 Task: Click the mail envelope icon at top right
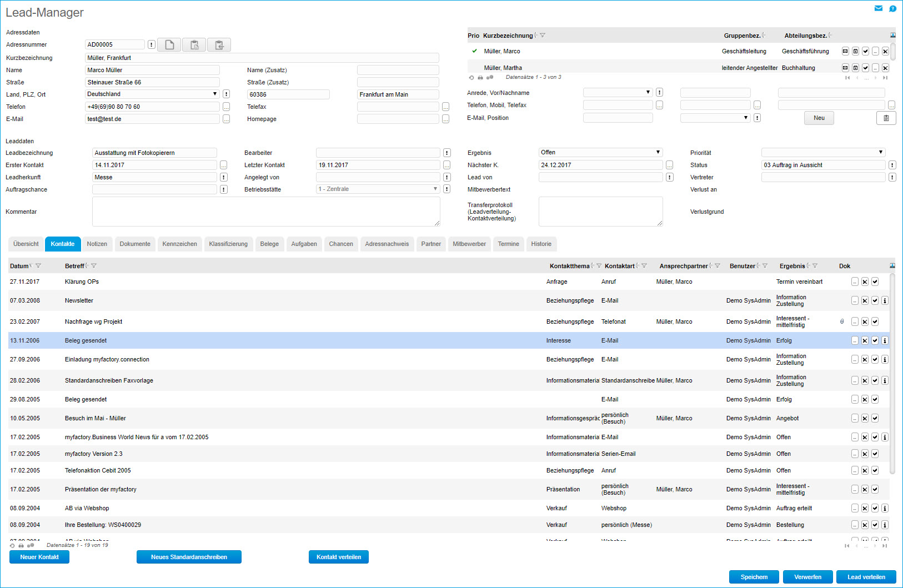pos(879,8)
